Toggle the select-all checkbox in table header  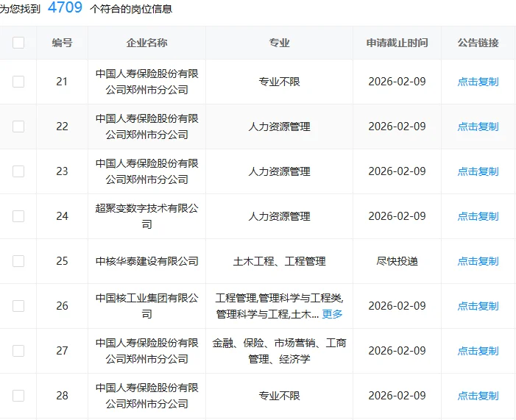click(18, 43)
